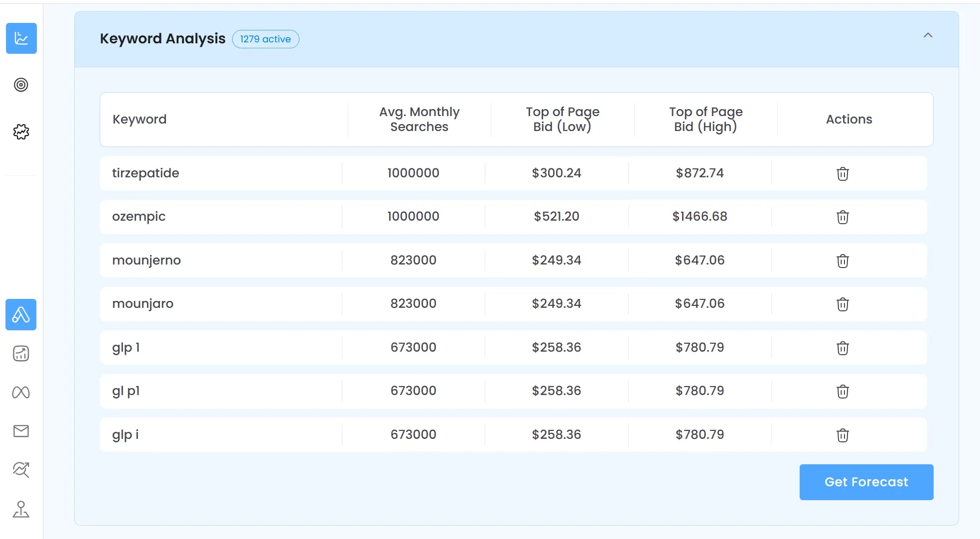This screenshot has height=539, width=980.
Task: Open the reporting dashboard icon in sidebar
Action: point(21,353)
